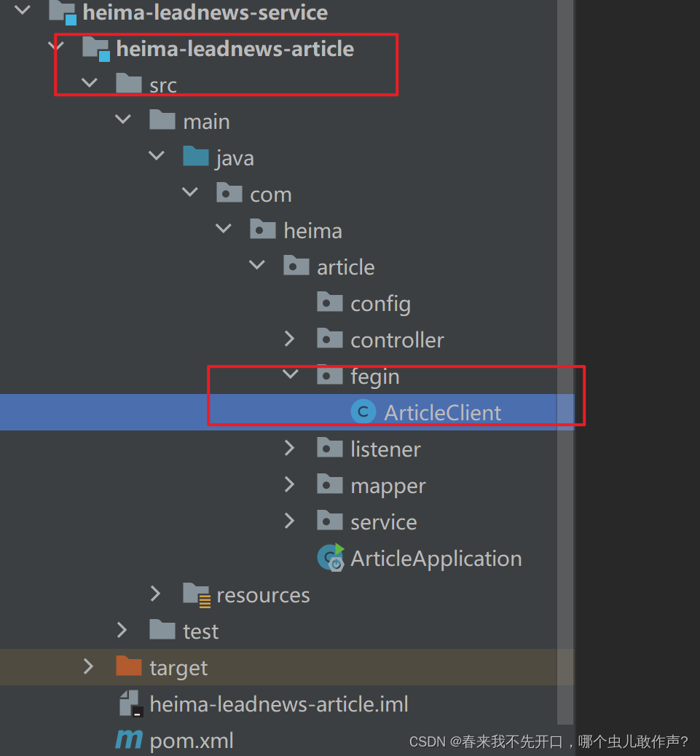
Task: Click the ArticleApplication Spring Boot run icon
Action: pos(331,557)
